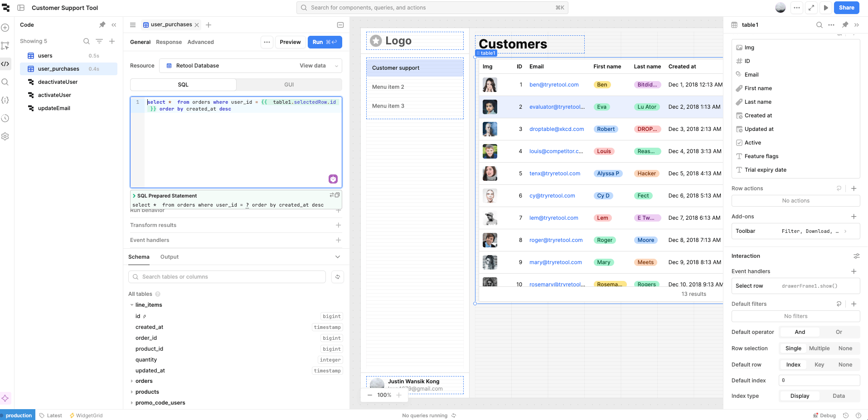Screen dimensions: 868x420
Task: Minimize the query editor panel
Action: click(x=340, y=25)
